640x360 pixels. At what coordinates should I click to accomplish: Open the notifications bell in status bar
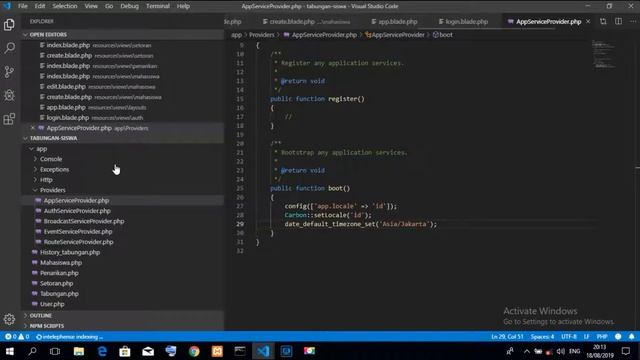631,337
